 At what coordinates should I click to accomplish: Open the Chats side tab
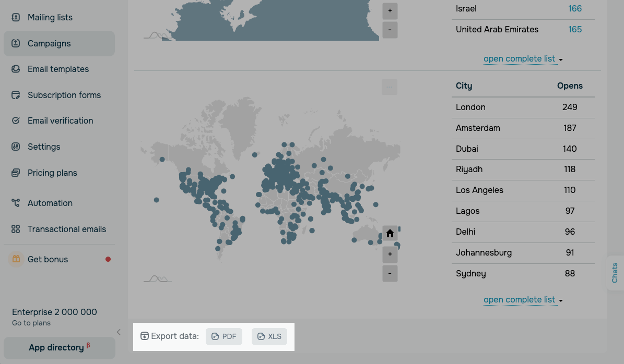615,273
